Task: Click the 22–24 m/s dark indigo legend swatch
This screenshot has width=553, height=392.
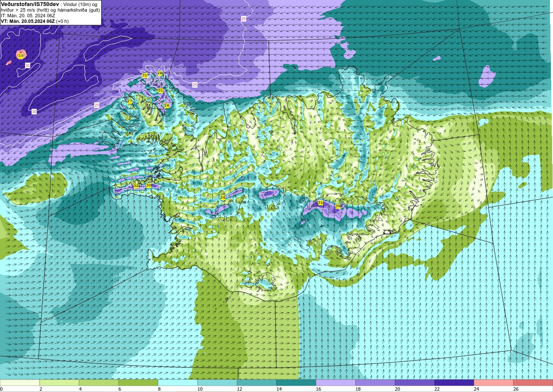Action: [454, 383]
